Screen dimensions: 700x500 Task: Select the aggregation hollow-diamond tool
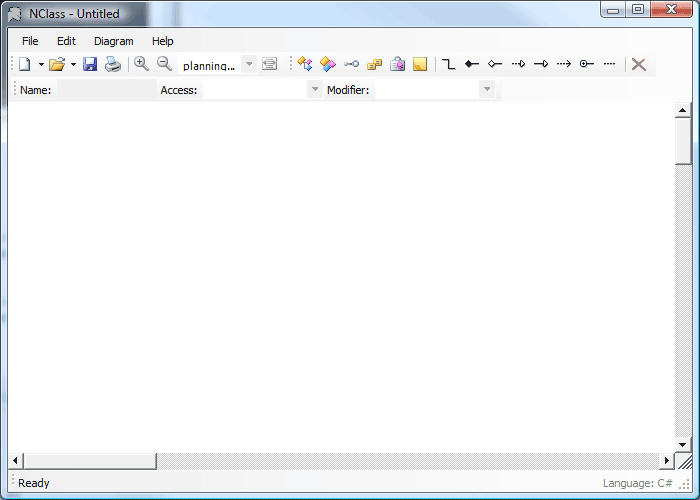point(495,64)
